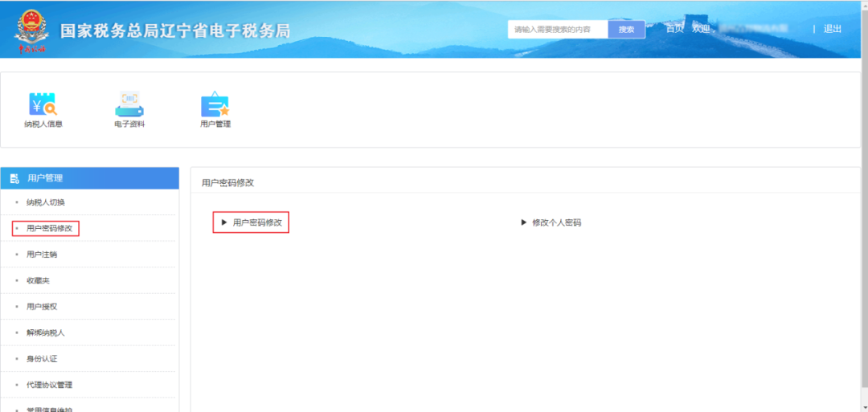This screenshot has width=868, height=412.
Task: Open 代理协议管理 sidebar entry
Action: [x=49, y=385]
